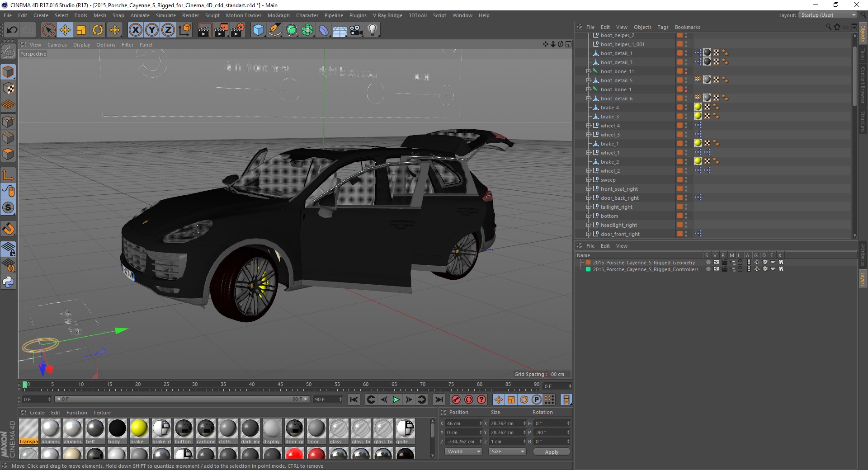Switch to Model mode in the left palette
This screenshot has width=868, height=470.
pos(8,72)
